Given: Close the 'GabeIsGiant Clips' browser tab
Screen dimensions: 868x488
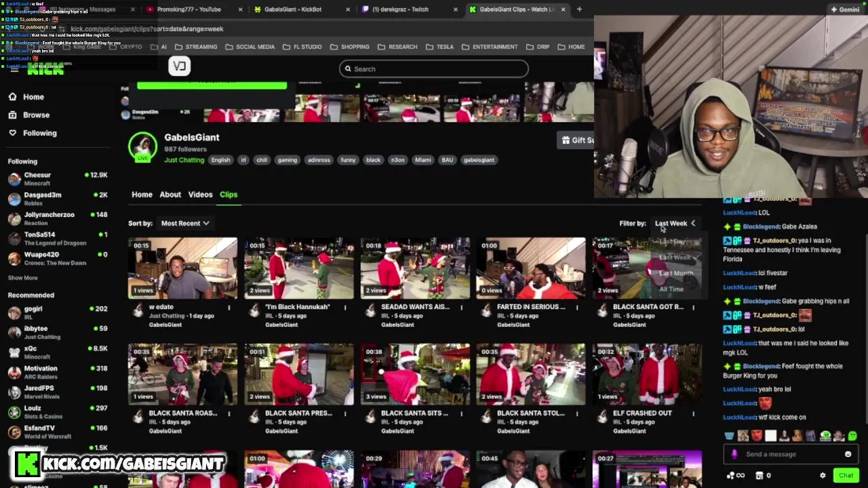Looking at the screenshot, I should pyautogui.click(x=563, y=9).
